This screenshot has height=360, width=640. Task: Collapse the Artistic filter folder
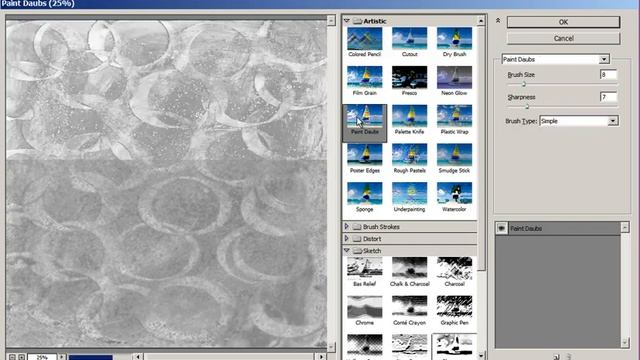coord(347,21)
